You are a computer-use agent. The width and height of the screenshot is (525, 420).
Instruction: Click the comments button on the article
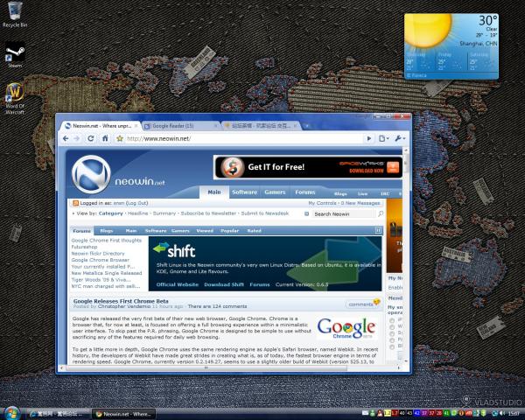(x=363, y=304)
